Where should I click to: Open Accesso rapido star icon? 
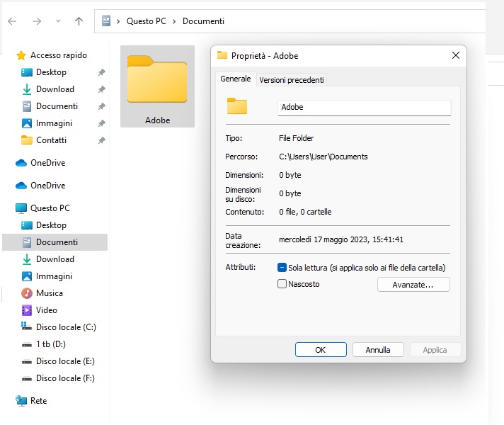(21, 55)
